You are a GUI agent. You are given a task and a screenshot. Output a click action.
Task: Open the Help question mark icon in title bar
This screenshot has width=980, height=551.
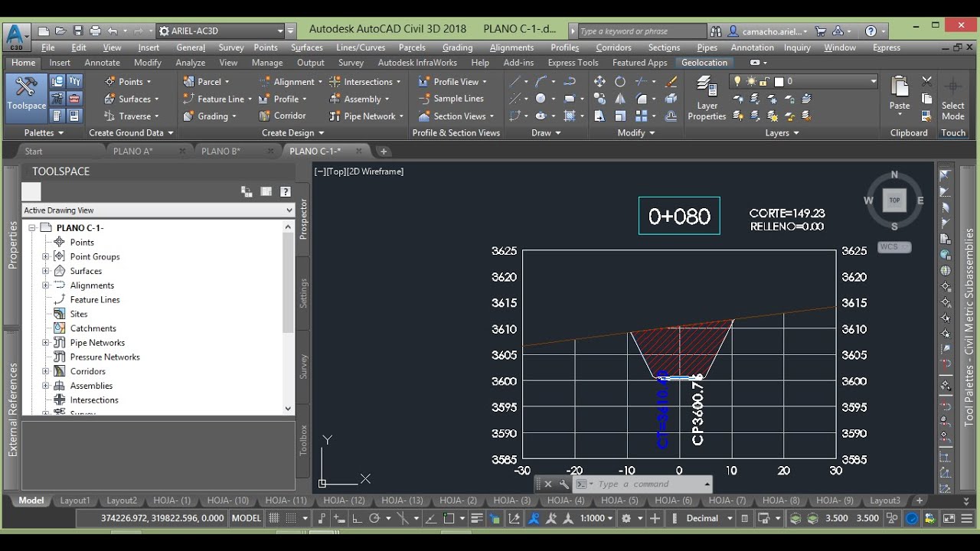[871, 31]
